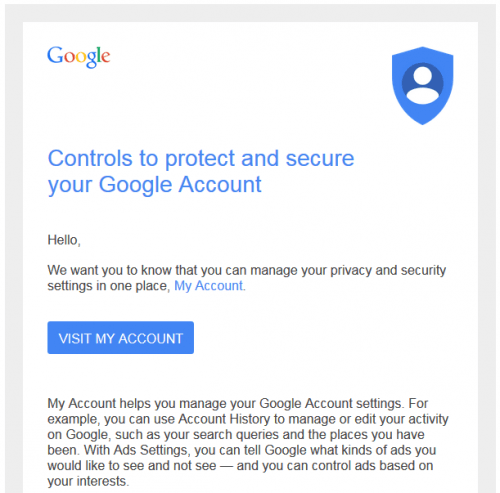The height and width of the screenshot is (493, 500).
Task: Click "My Account helps you manage" paragraph opening
Action: [143, 404]
